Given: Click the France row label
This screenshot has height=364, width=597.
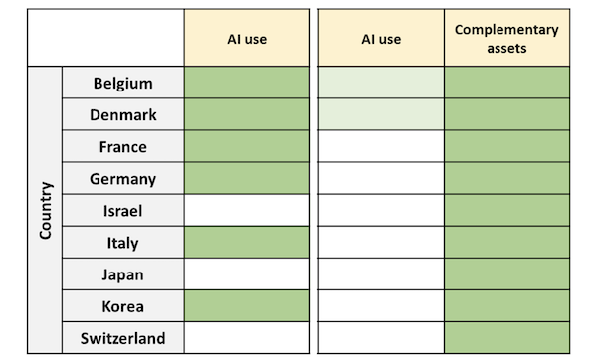Looking at the screenshot, I should point(123,146).
